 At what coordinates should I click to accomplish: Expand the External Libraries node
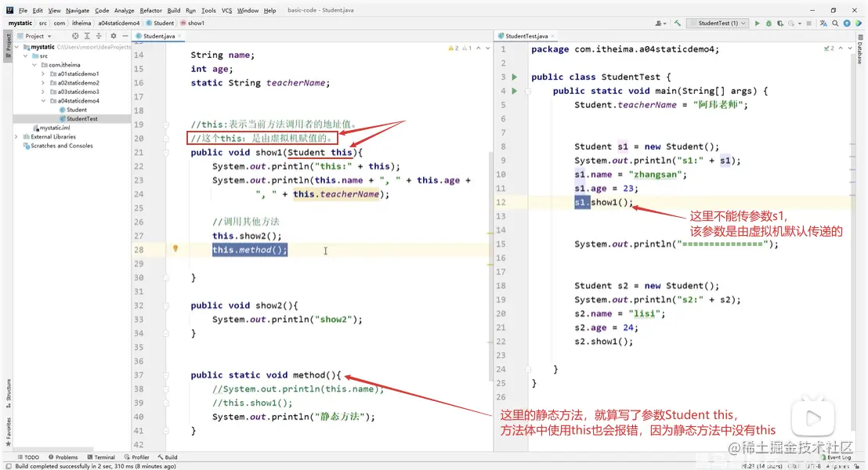(16, 137)
